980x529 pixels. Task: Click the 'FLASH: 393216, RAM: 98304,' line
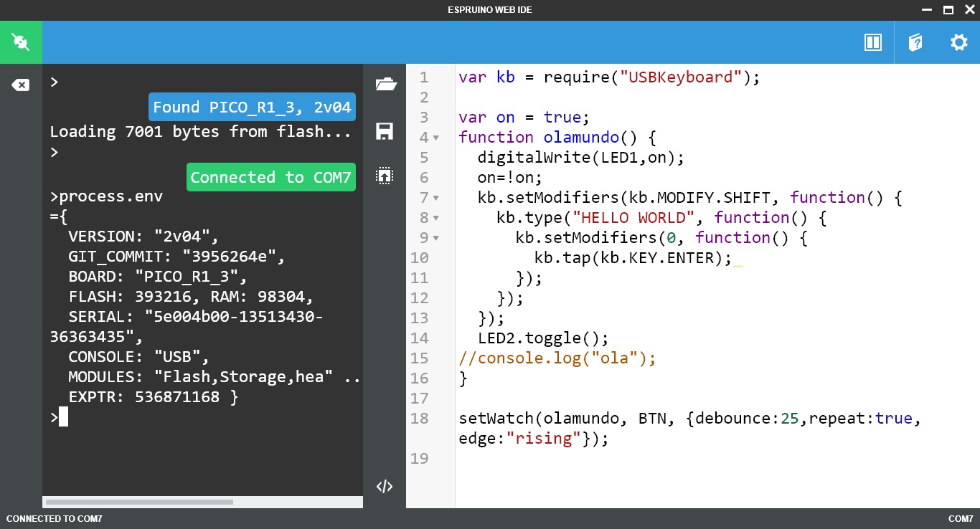(191, 297)
